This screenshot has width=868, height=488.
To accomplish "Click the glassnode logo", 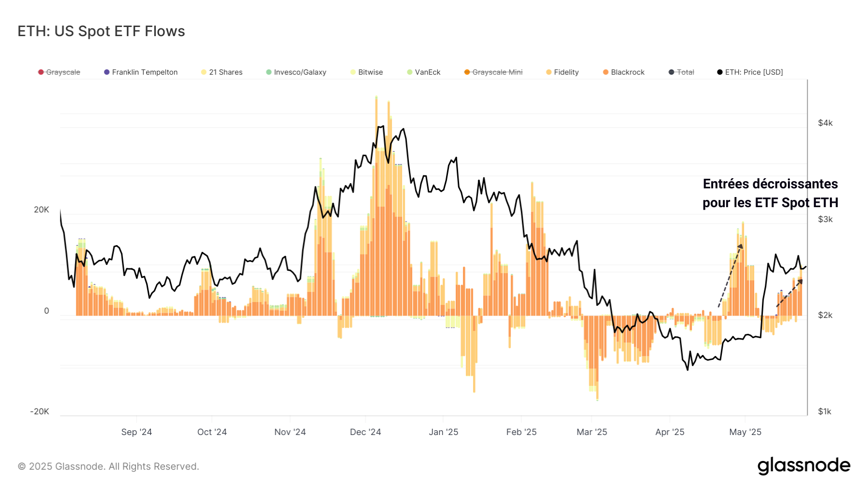I will point(803,466).
